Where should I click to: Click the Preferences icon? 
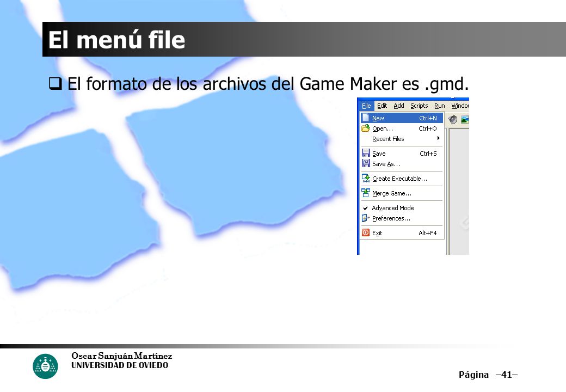point(366,218)
